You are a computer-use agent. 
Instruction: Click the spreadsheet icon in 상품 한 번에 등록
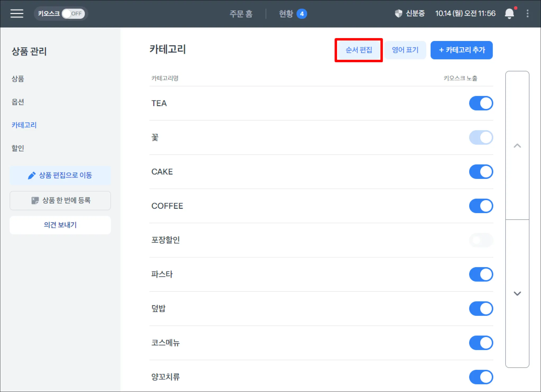tap(35, 200)
